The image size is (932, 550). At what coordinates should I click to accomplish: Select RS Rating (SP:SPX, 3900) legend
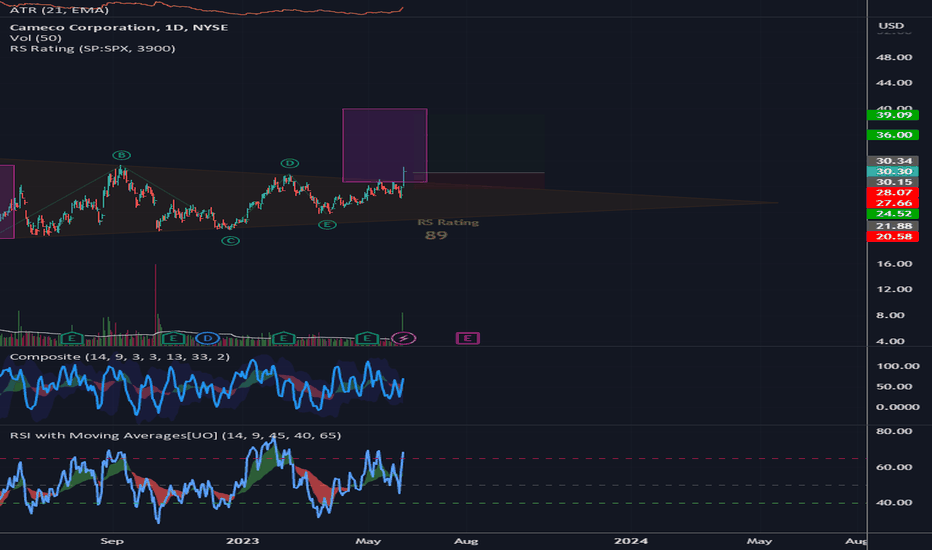93,49
